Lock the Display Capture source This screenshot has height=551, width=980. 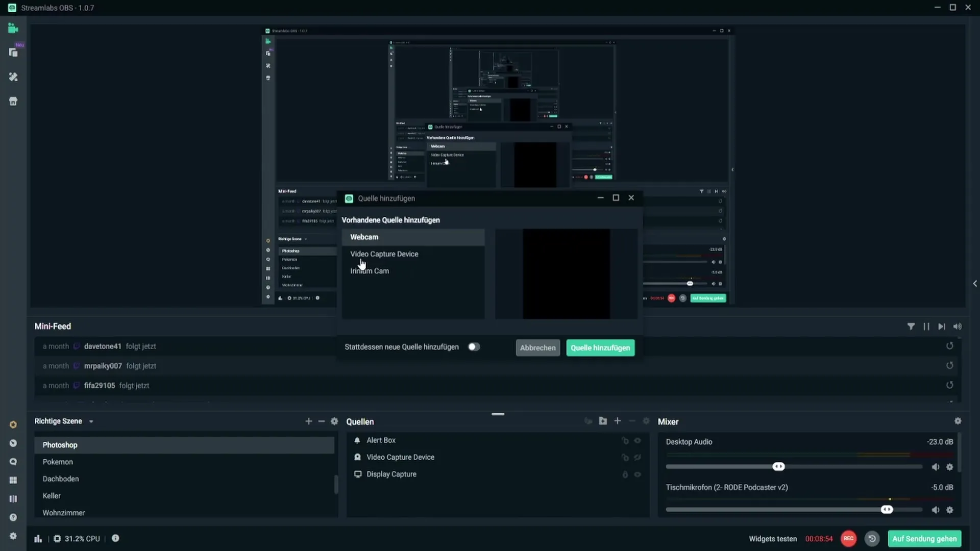pos(625,474)
